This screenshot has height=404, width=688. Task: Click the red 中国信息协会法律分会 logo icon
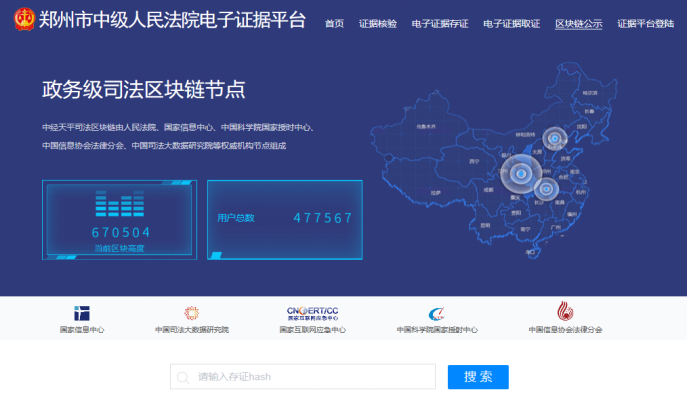565,311
